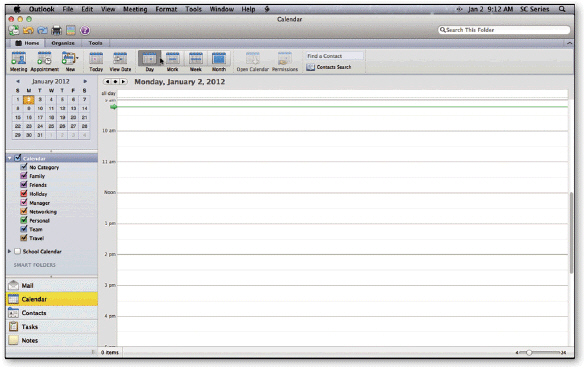Open the Organize ribbon tab
Viewport: 585px width, 369px height.
tap(63, 43)
